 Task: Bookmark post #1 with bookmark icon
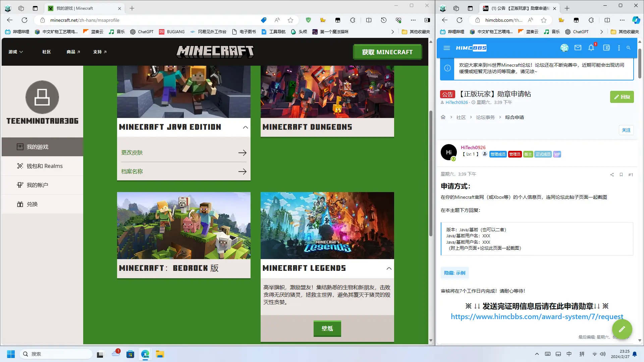[621, 175]
